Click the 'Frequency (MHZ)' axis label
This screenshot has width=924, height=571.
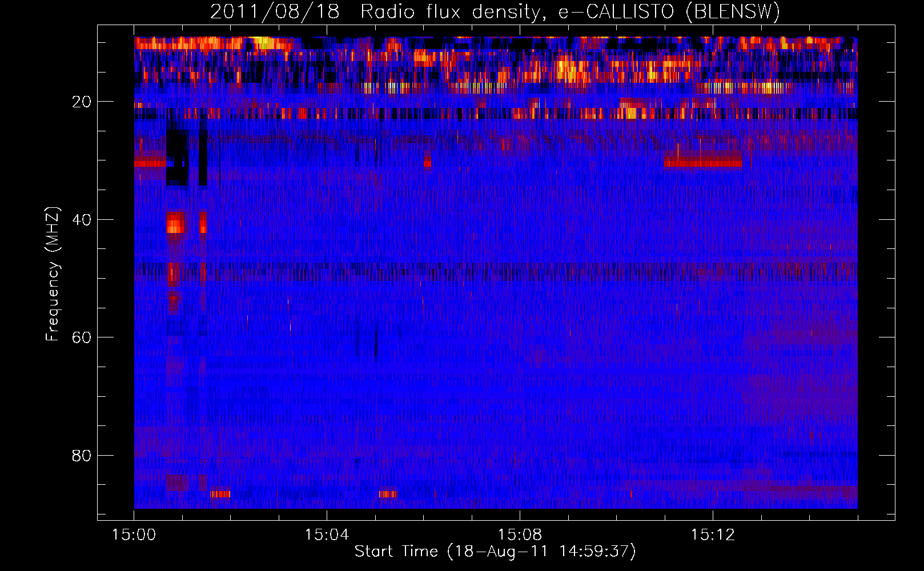click(52, 274)
